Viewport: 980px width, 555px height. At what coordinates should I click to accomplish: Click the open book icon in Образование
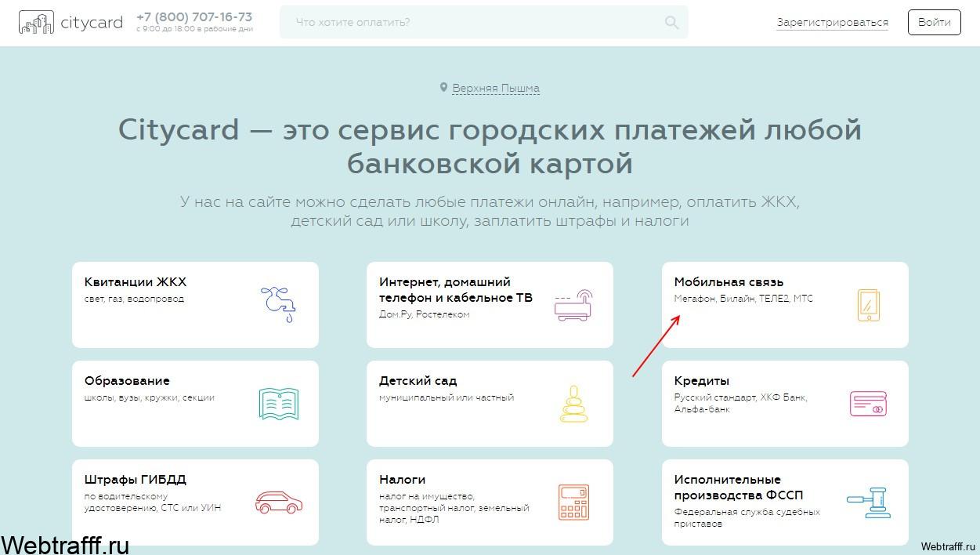tap(279, 404)
